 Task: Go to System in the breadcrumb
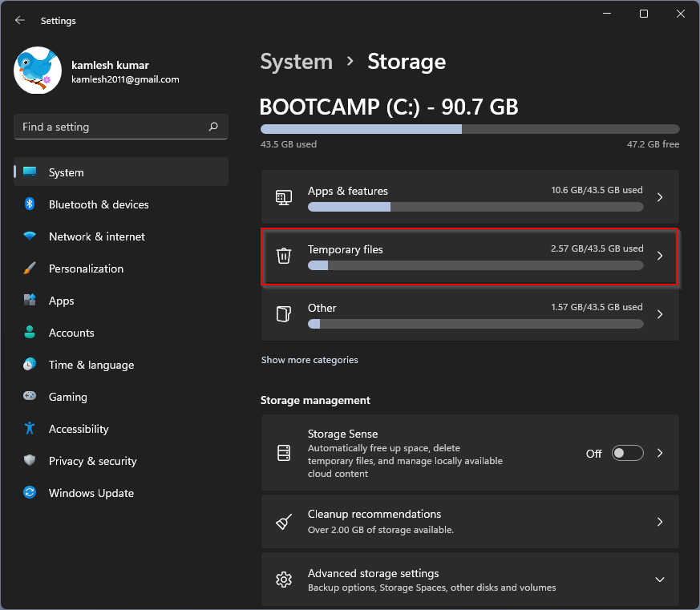296,62
